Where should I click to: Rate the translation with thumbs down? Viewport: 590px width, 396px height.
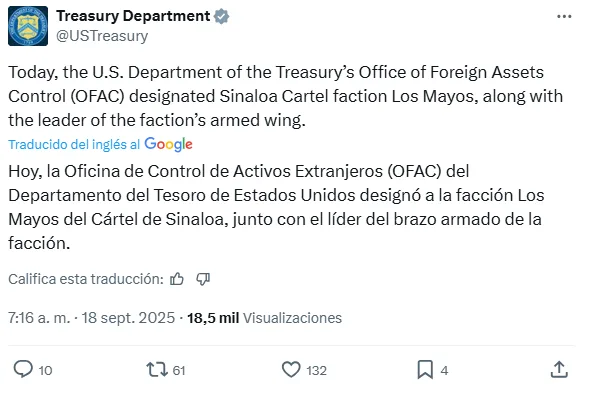203,279
